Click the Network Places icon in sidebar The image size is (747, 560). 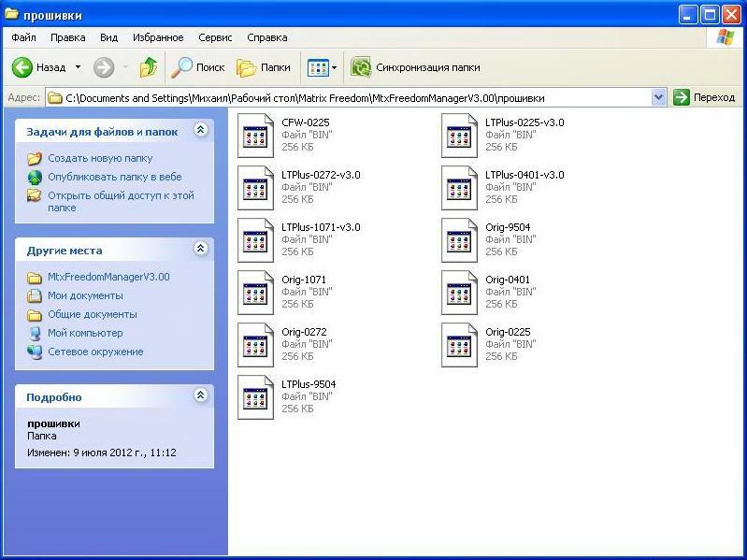(x=35, y=352)
